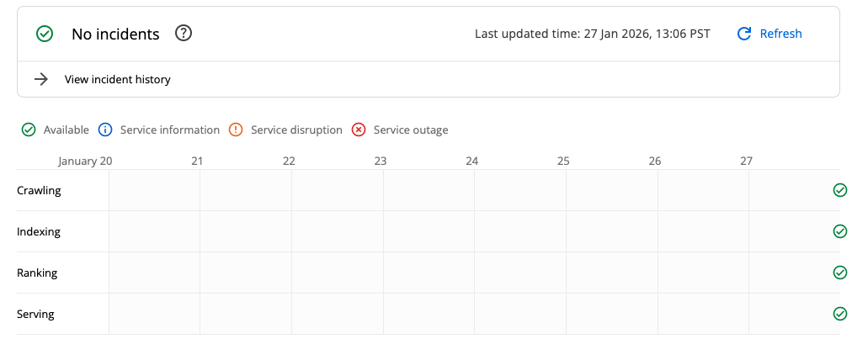Select the Indexing row label
This screenshot has height=344, width=868.
coord(39,231)
